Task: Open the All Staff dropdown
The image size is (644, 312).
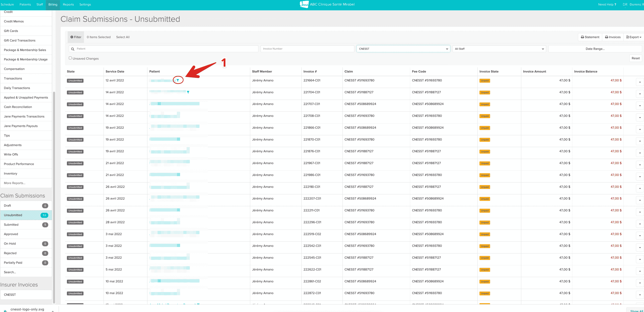Action: tap(499, 49)
